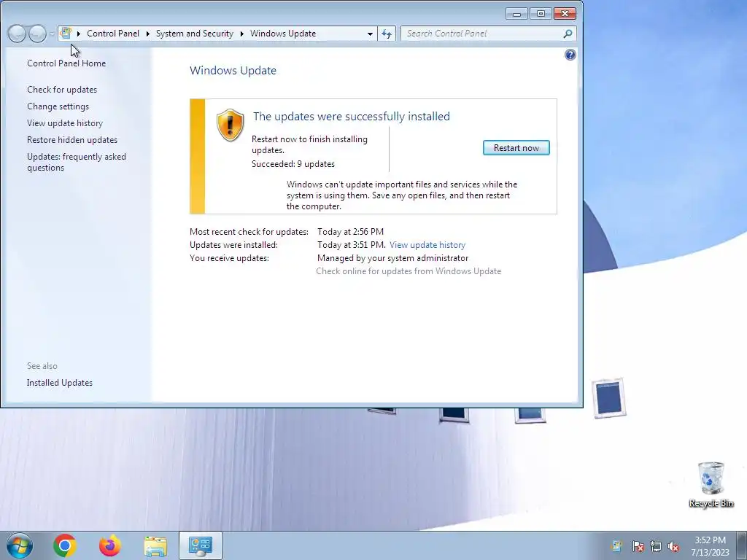
Task: Open address bar previous locations dropdown
Action: tap(370, 34)
